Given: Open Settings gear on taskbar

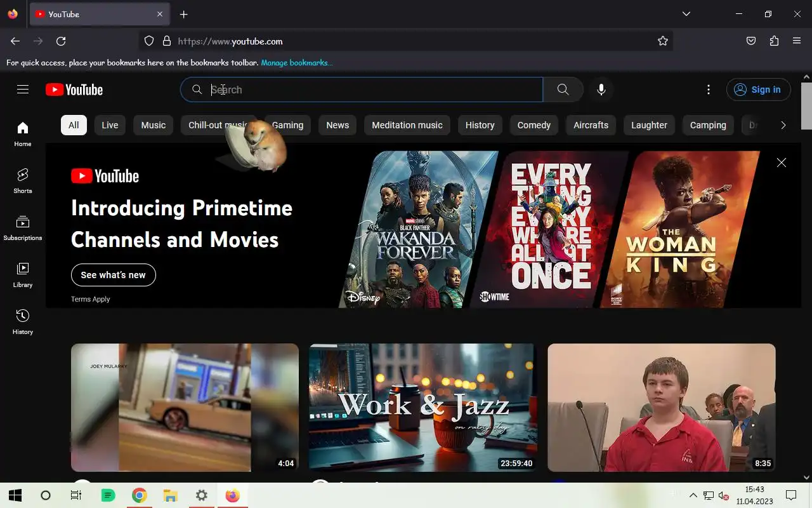Looking at the screenshot, I should point(201,495).
